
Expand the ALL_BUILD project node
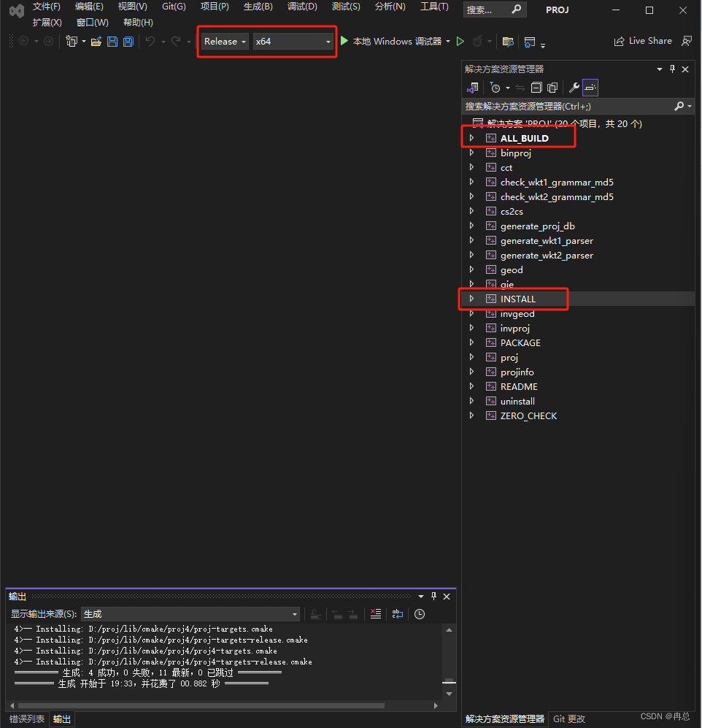pos(472,138)
